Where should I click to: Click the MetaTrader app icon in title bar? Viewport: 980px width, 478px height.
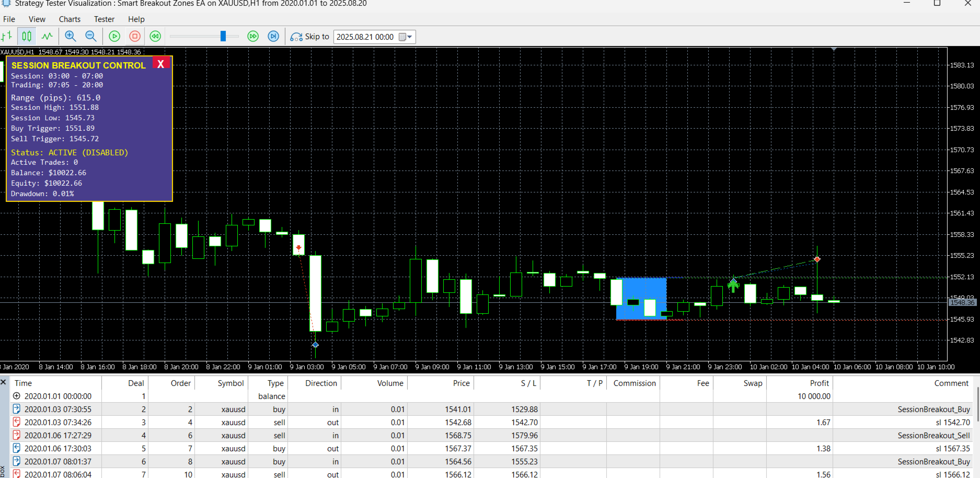coord(6,3)
